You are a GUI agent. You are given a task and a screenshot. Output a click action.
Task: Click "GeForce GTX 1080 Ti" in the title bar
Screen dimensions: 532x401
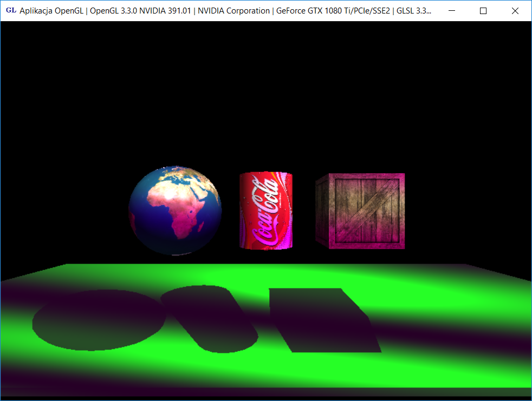click(x=315, y=11)
